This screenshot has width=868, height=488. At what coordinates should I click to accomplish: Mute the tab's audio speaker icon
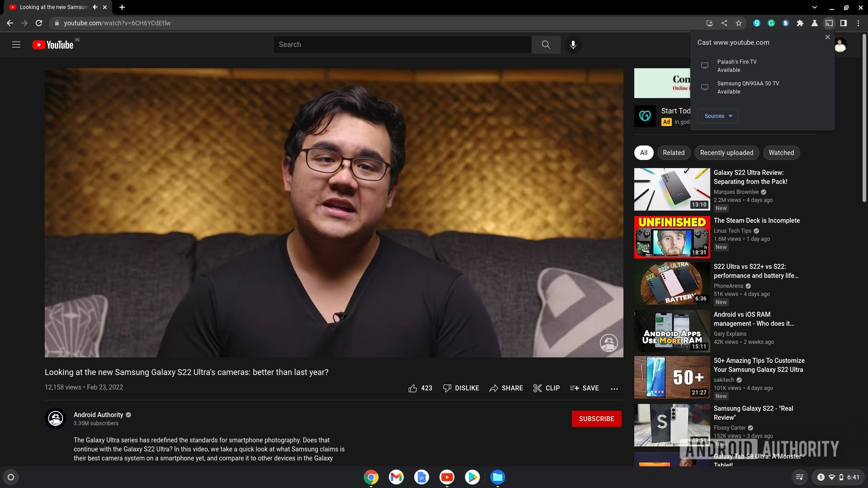[x=95, y=7]
